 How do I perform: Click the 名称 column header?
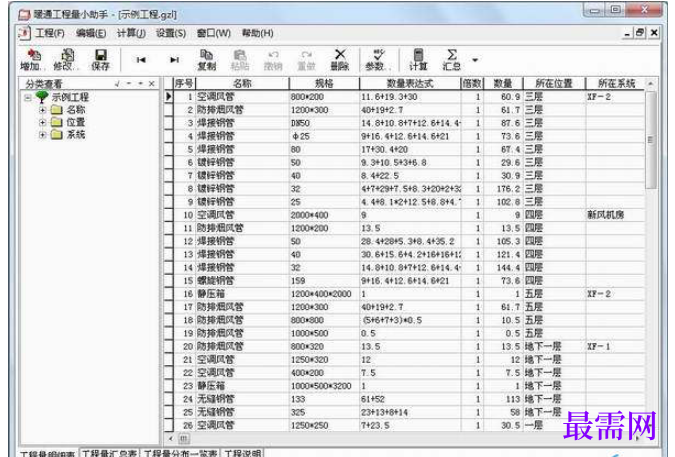(x=242, y=83)
